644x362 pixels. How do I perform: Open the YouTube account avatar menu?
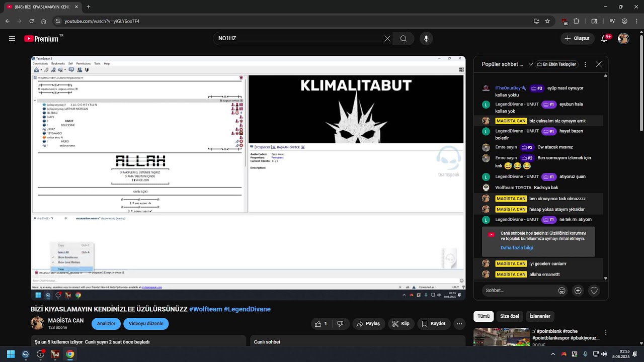623,39
